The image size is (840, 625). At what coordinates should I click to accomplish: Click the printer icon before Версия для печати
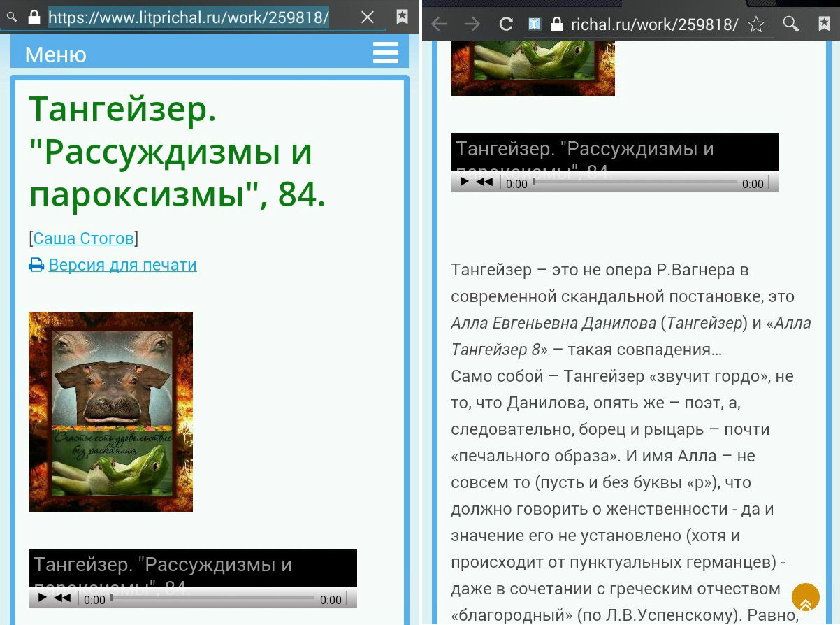[36, 266]
